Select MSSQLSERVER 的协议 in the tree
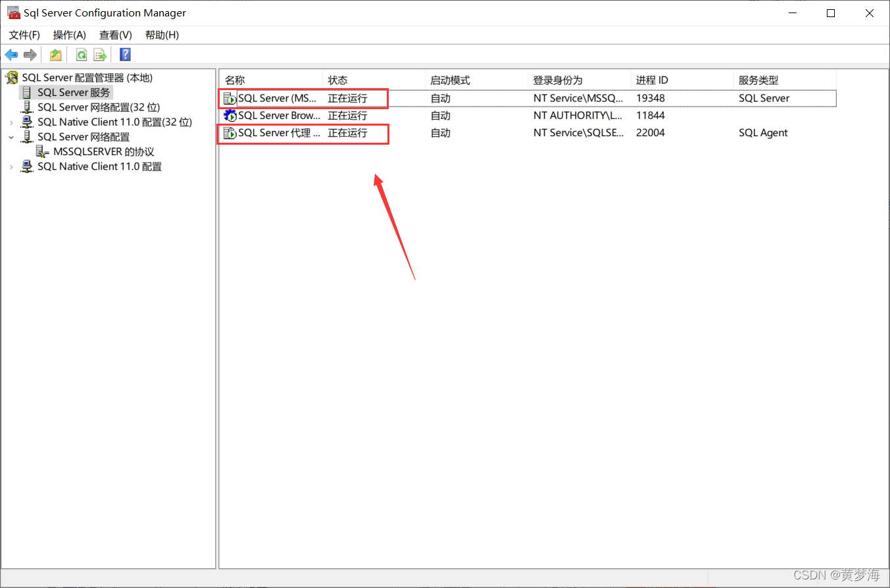Image resolution: width=890 pixels, height=588 pixels. point(103,152)
